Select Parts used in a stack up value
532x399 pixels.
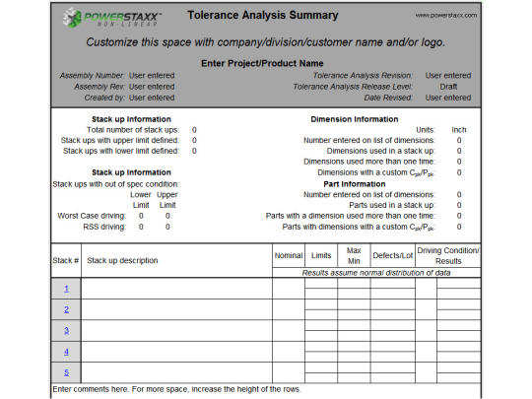point(459,205)
